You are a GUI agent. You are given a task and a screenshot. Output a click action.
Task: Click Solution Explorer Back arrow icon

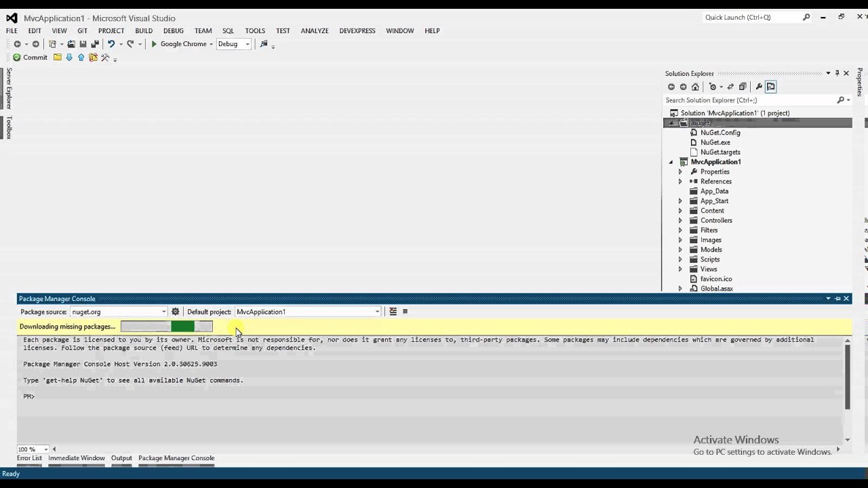671,87
